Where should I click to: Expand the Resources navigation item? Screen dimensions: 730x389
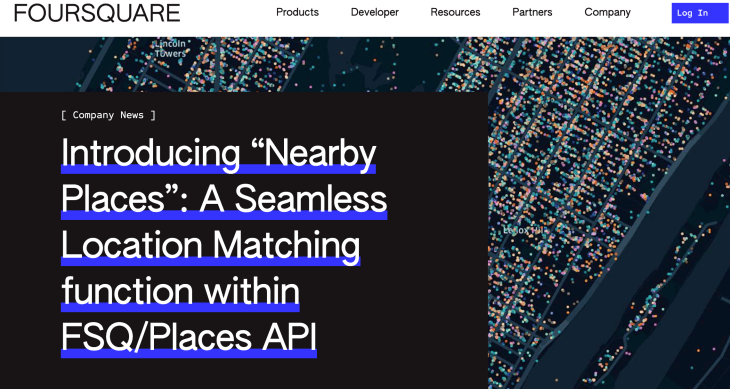[x=455, y=13]
